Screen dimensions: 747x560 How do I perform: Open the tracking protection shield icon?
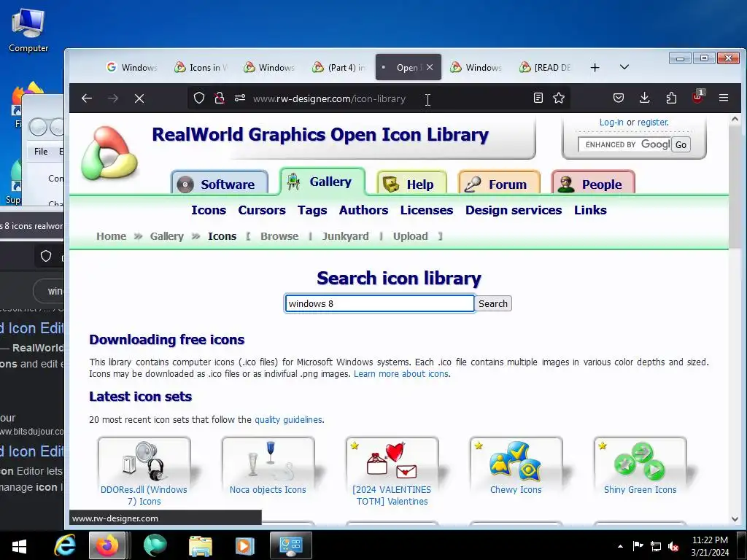pos(199,98)
